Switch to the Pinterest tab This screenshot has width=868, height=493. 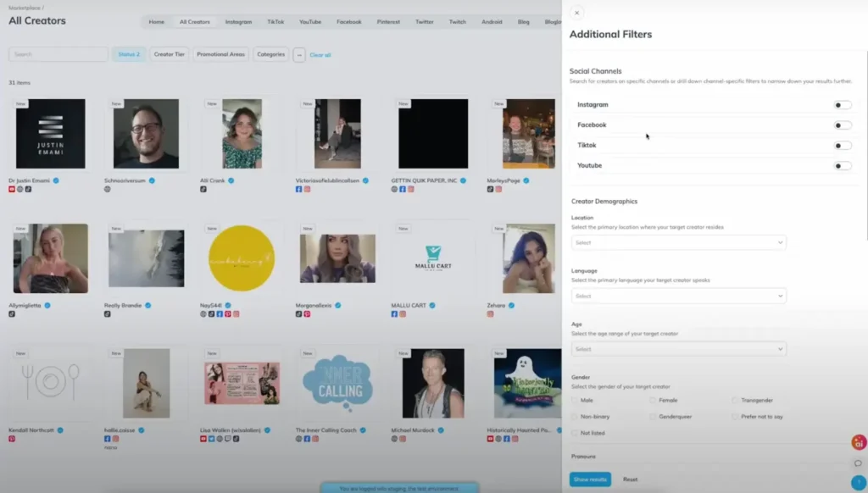[x=388, y=22]
